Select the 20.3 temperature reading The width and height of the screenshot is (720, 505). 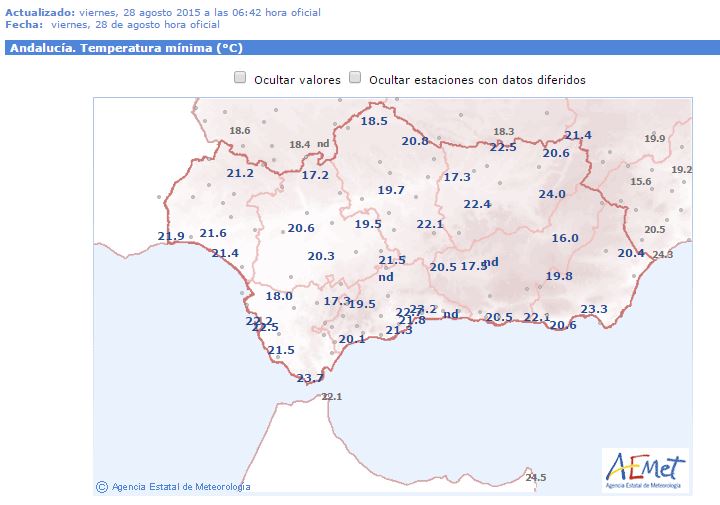(321, 256)
